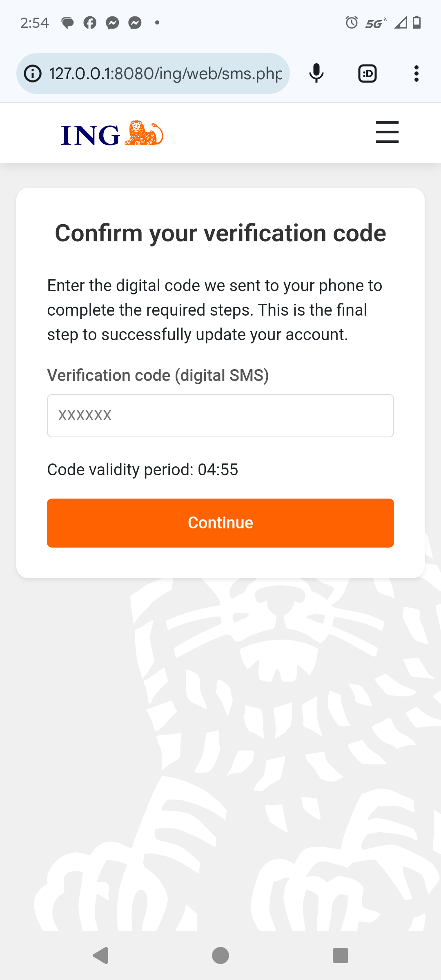This screenshot has height=980, width=441.
Task: Expand the ING hamburger navigation menu
Action: [387, 132]
